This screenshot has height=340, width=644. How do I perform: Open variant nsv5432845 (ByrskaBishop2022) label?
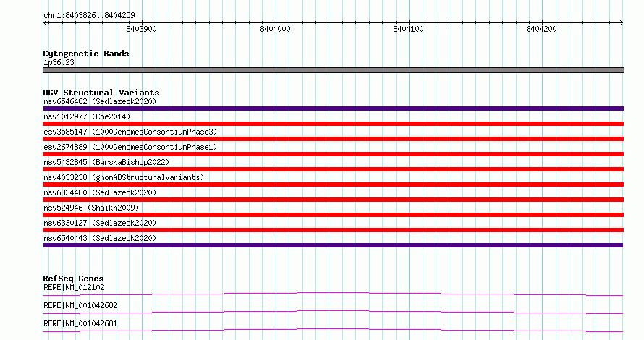[106, 162]
